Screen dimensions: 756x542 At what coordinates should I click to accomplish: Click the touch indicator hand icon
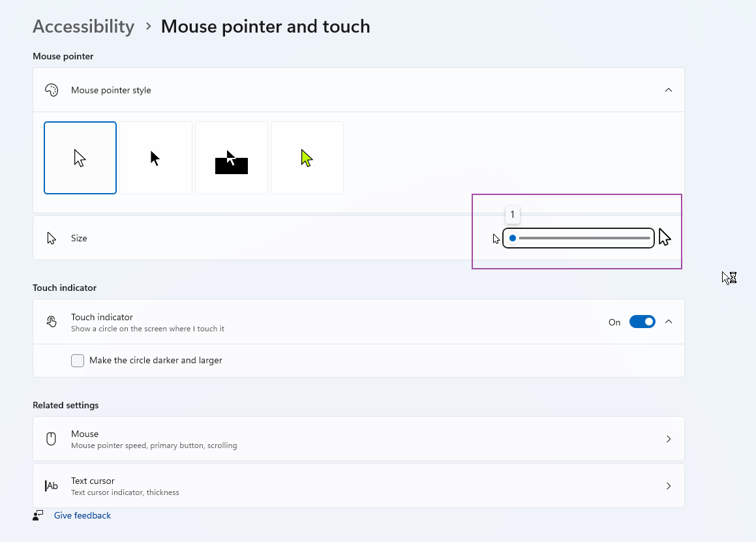pyautogui.click(x=52, y=322)
